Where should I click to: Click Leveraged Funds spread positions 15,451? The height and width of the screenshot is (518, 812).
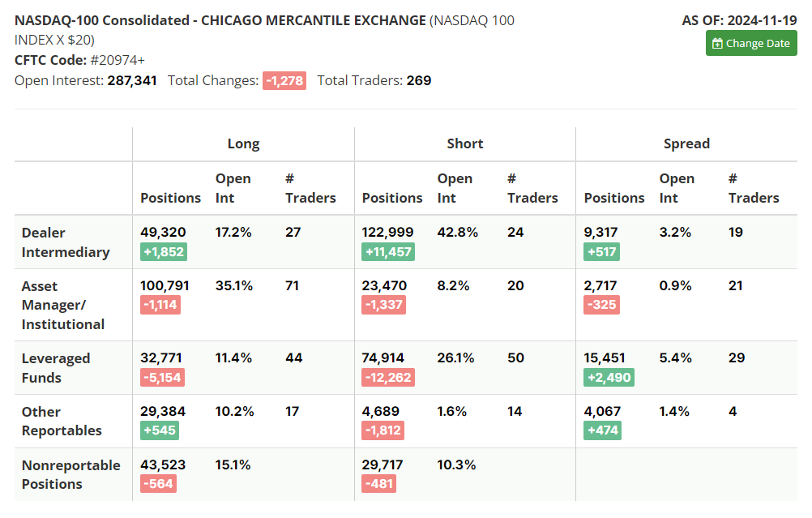coord(605,358)
